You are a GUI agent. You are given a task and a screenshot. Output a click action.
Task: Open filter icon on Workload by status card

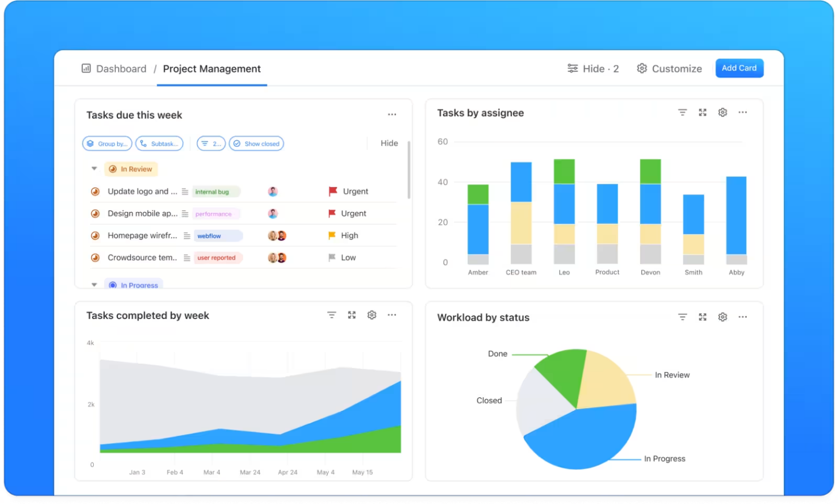click(x=683, y=317)
